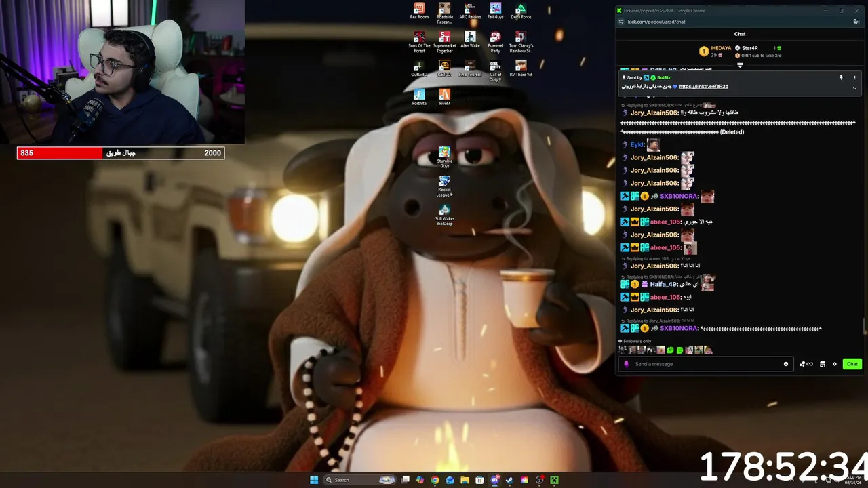Expand the gift leaderboard handle

click(x=740, y=65)
